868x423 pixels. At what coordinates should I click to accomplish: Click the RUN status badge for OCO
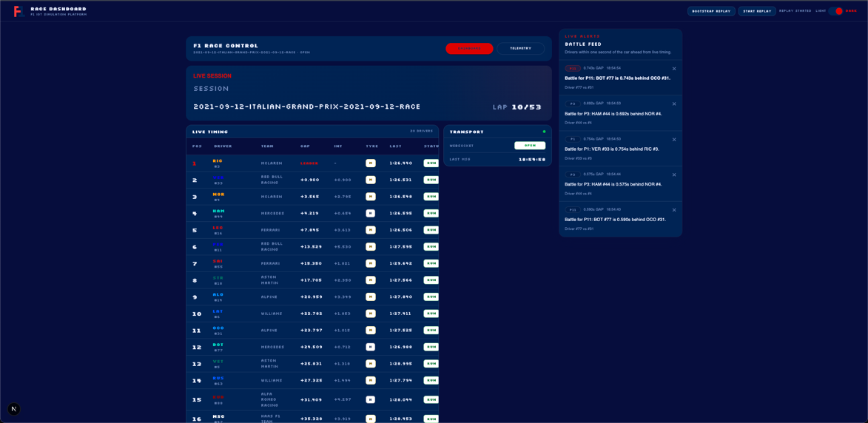pyautogui.click(x=431, y=330)
